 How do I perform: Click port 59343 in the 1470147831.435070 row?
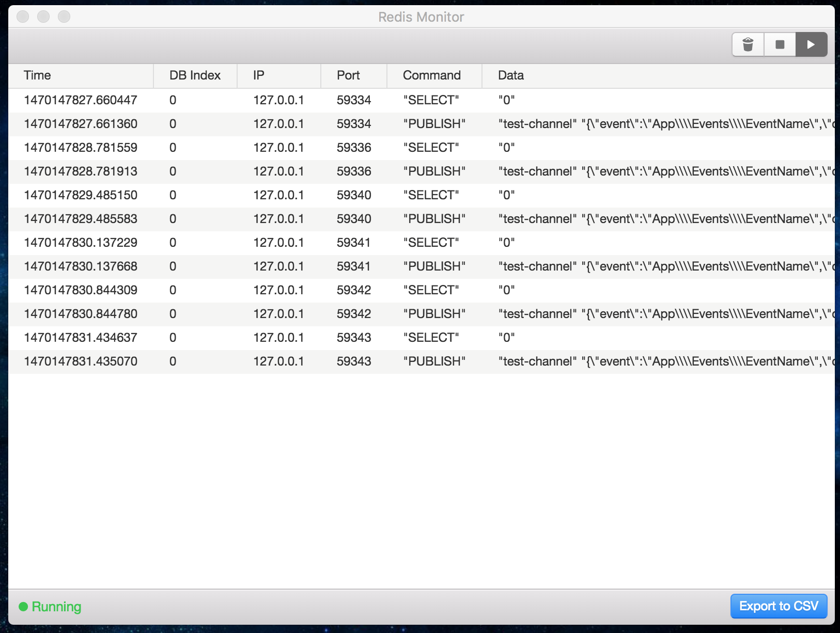pos(354,361)
